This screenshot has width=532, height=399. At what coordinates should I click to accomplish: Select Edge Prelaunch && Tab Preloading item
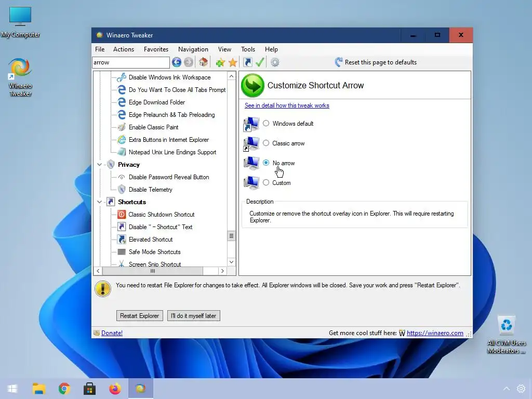point(171,115)
